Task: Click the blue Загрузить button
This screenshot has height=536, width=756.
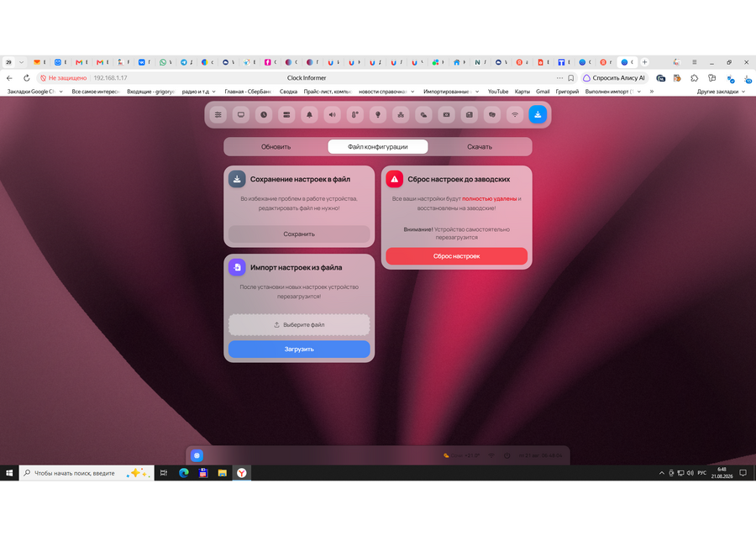Action: pyautogui.click(x=299, y=349)
